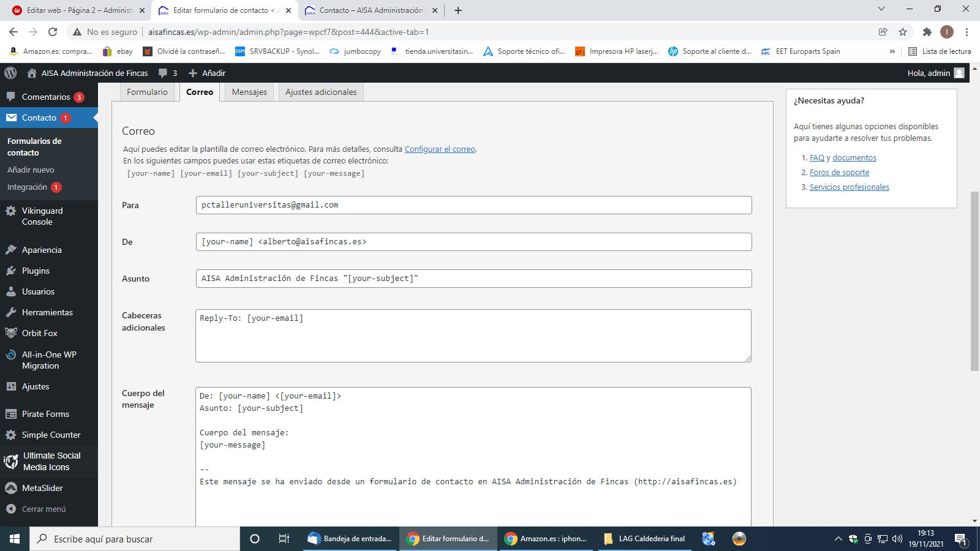Open the FAQ help link
The height and width of the screenshot is (551, 980).
(817, 157)
